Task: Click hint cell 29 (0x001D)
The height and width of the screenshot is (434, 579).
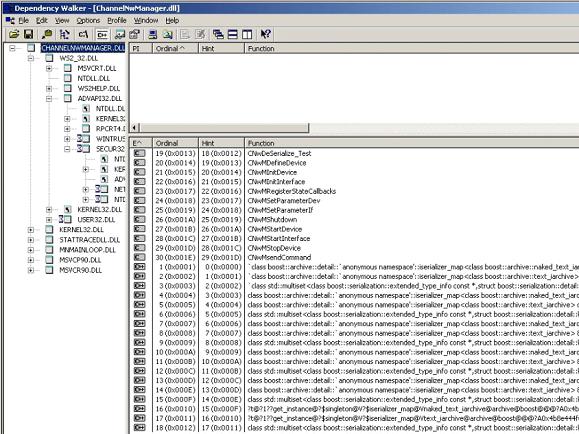Action: click(221, 257)
